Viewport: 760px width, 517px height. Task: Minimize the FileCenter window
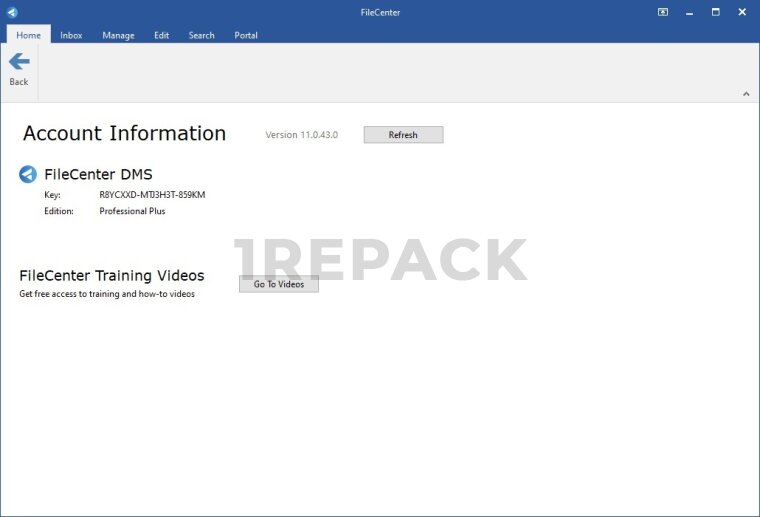689,12
